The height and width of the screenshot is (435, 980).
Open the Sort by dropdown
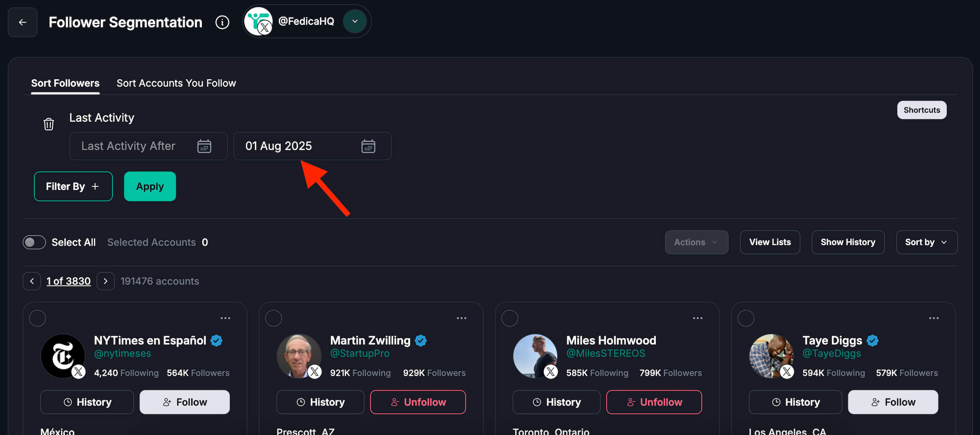(926, 242)
